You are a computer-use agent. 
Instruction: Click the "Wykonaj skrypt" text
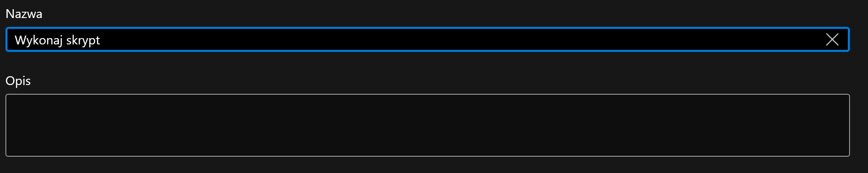pyautogui.click(x=57, y=40)
